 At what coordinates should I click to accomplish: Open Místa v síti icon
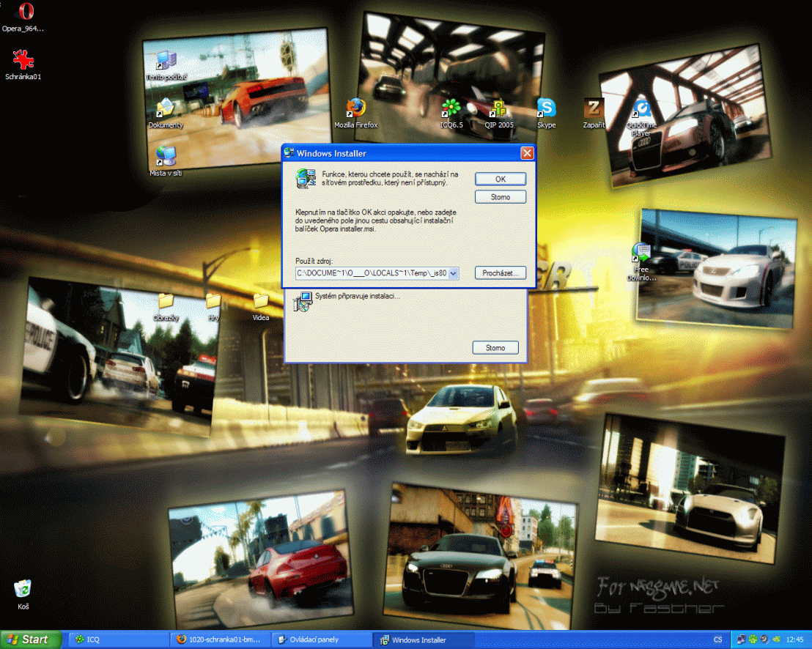click(166, 156)
